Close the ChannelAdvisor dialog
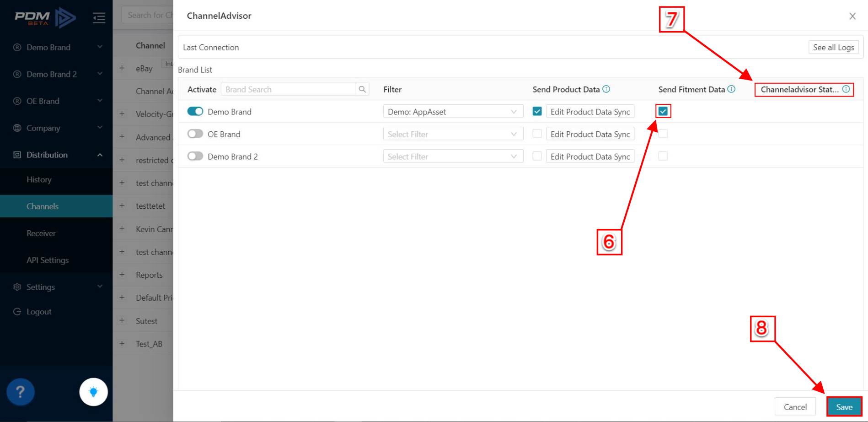This screenshot has width=868, height=422. pyautogui.click(x=852, y=16)
